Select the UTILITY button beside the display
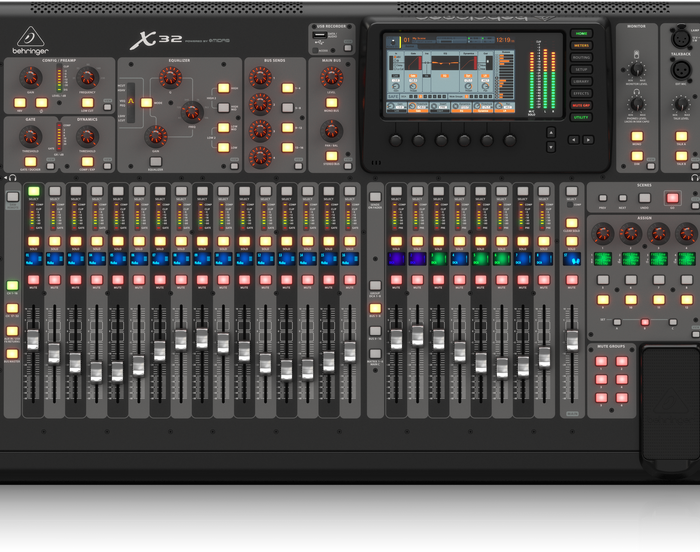The height and width of the screenshot is (552, 700). pyautogui.click(x=581, y=117)
